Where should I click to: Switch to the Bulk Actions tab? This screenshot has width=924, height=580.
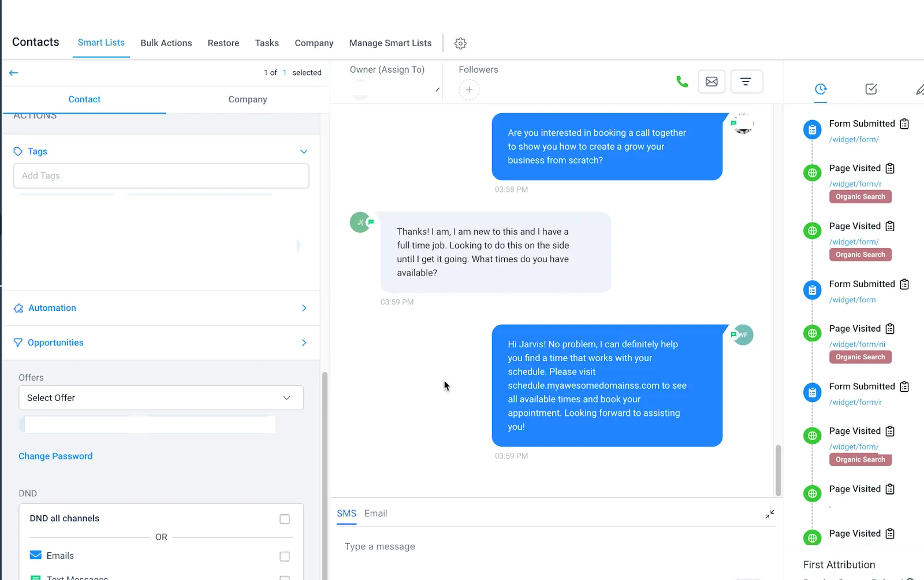pos(166,43)
